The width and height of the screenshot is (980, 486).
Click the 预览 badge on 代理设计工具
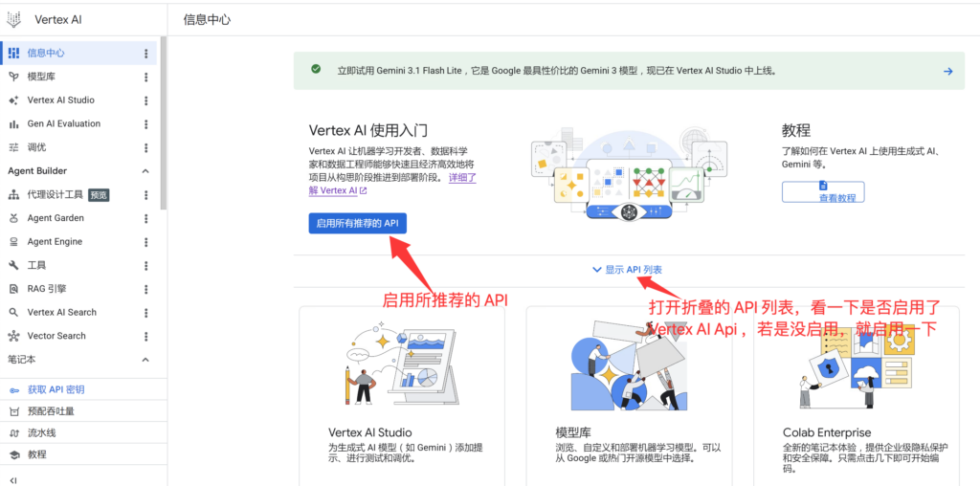(x=99, y=195)
